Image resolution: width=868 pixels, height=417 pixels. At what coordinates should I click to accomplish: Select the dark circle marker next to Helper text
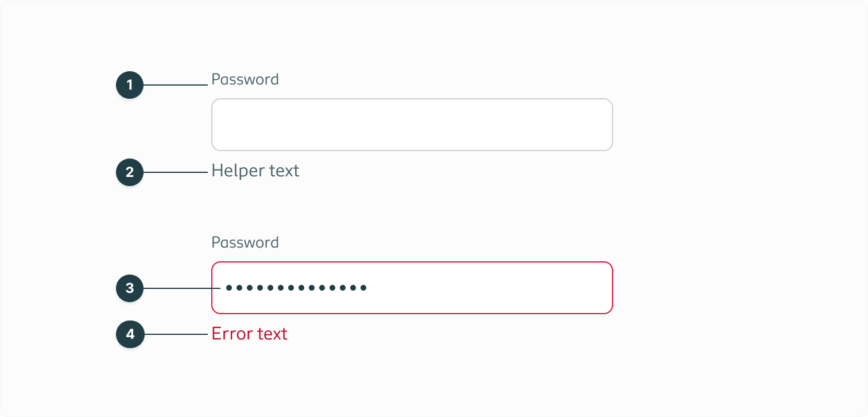point(130,172)
